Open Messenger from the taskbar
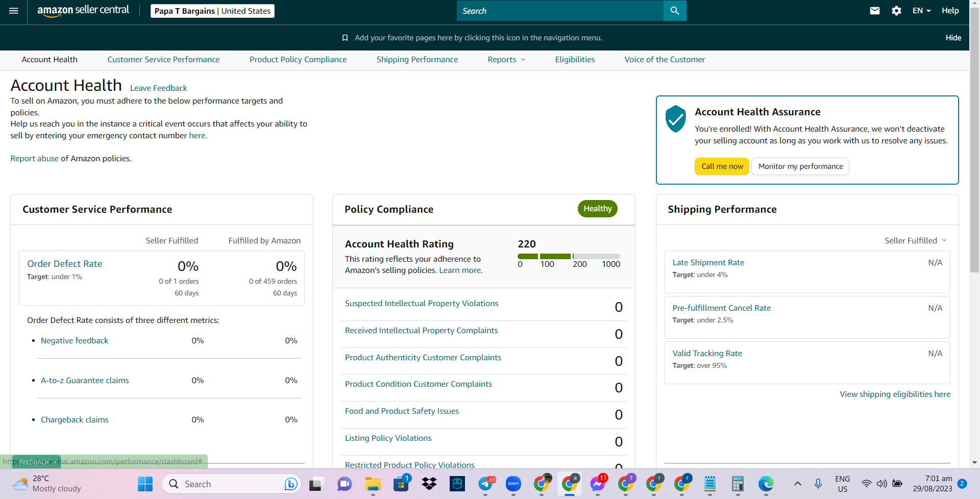This screenshot has width=980, height=499. click(598, 484)
